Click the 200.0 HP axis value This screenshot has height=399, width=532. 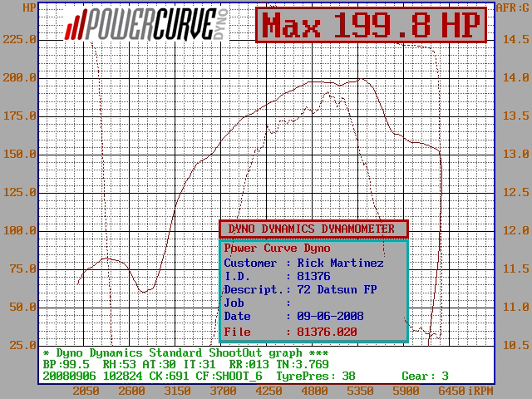20,77
